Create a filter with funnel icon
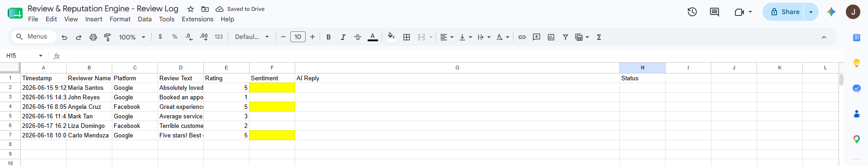 (x=566, y=37)
